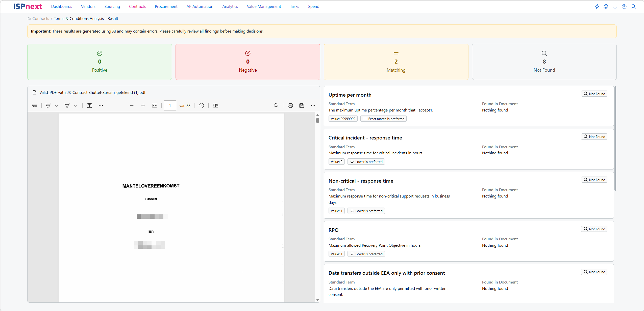Click Not Found badge on Uptime per month
Image resolution: width=644 pixels, height=311 pixels.
coord(594,94)
